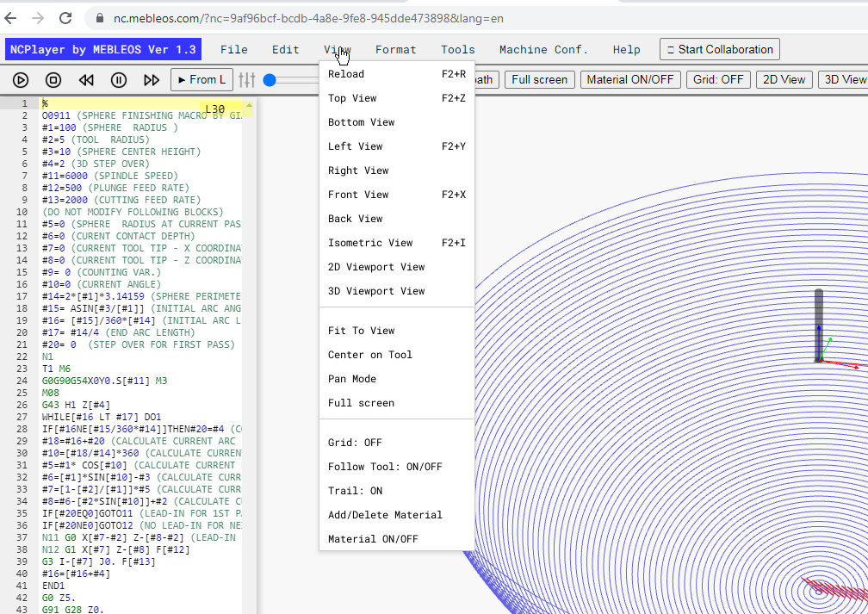
Task: Choose Left View menu entry
Action: click(x=397, y=146)
